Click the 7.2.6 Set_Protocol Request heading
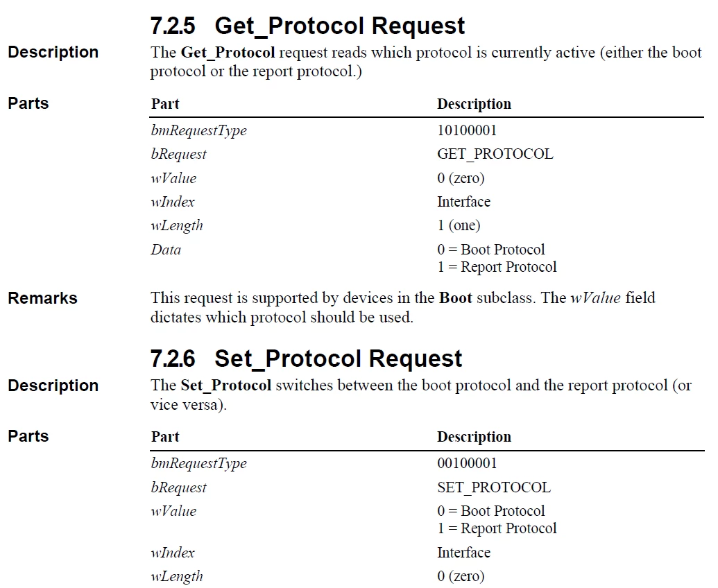 (306, 358)
